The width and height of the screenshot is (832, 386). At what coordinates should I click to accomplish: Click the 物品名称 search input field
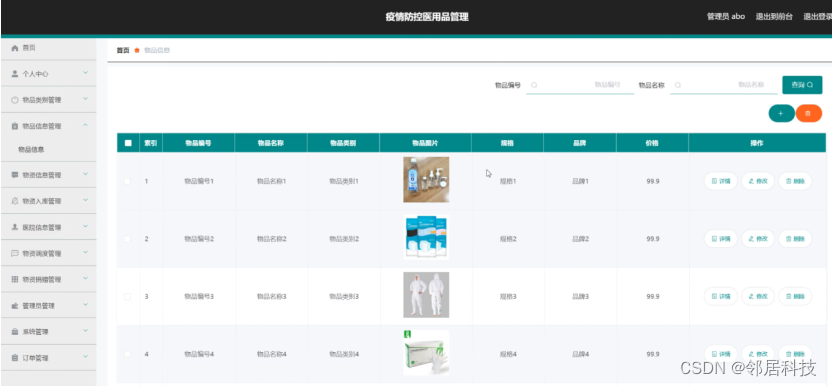click(723, 85)
